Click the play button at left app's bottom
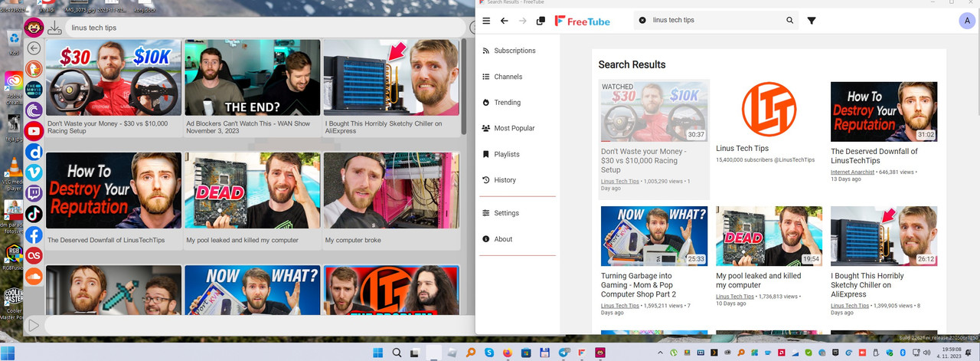The height and width of the screenshot is (361, 980). click(34, 326)
